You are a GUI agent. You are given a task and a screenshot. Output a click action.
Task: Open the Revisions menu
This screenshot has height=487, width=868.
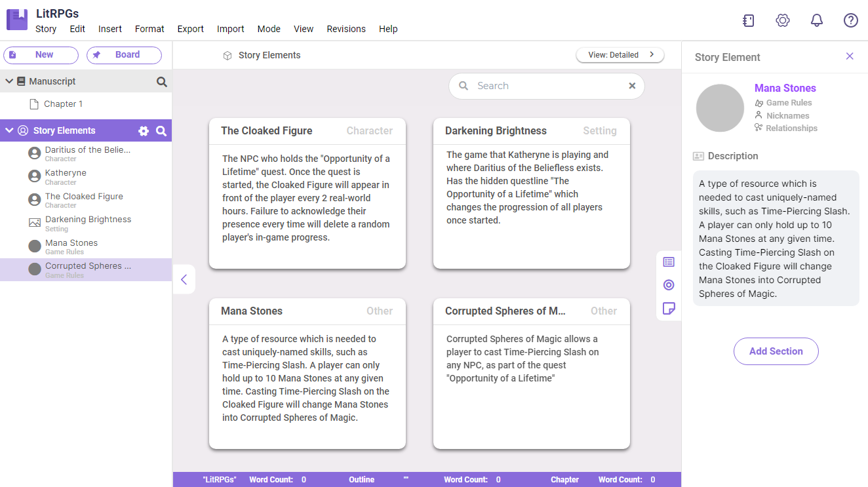point(345,29)
